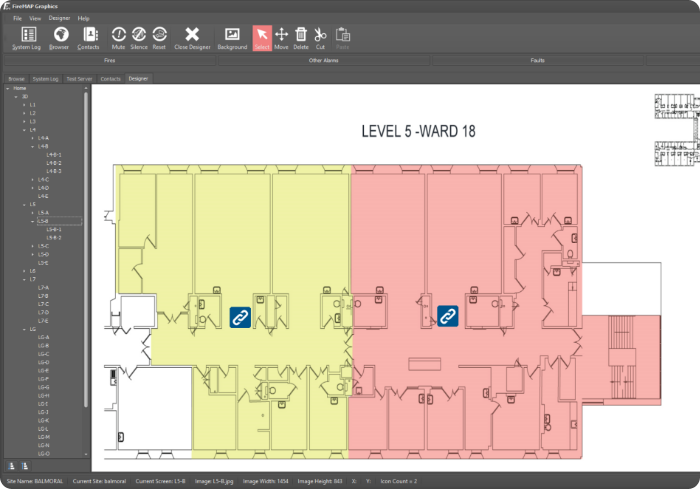Click the Reset icon

[x=159, y=38]
